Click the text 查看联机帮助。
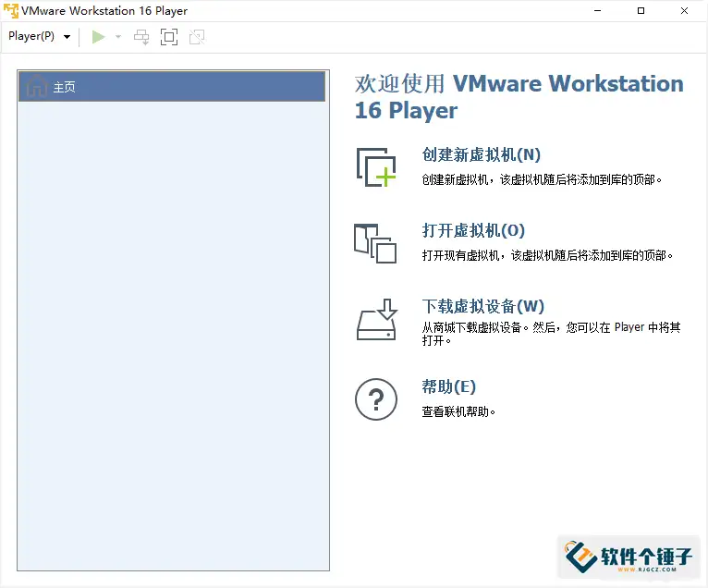The width and height of the screenshot is (708, 588). pyautogui.click(x=458, y=411)
